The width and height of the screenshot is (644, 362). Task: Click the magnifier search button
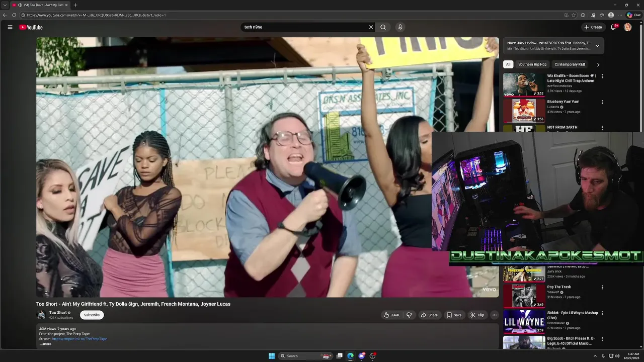point(383,27)
